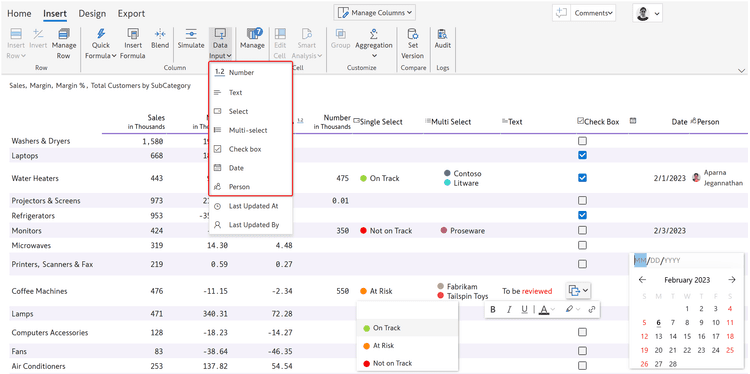The width and height of the screenshot is (750, 374).
Task: Insert hyperlink from text format toolbar
Action: (592, 309)
